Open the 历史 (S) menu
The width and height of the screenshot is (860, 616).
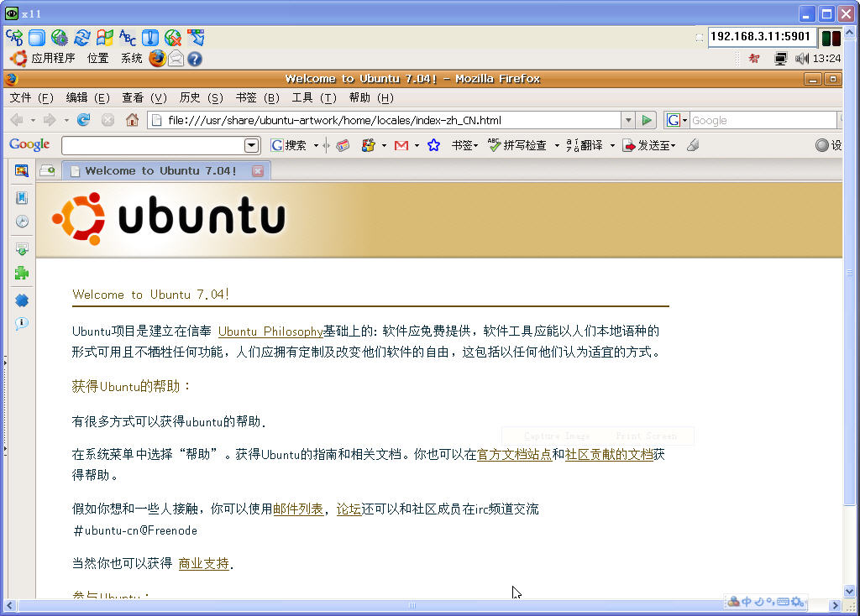(x=201, y=97)
